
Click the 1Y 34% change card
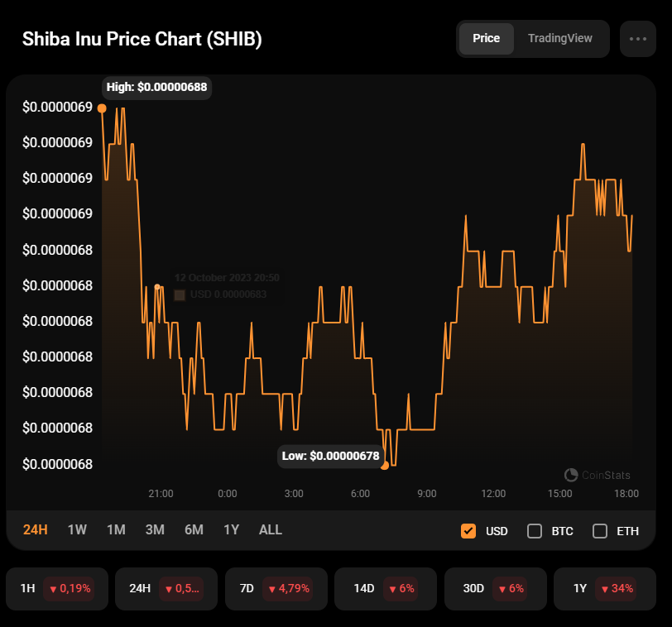605,588
